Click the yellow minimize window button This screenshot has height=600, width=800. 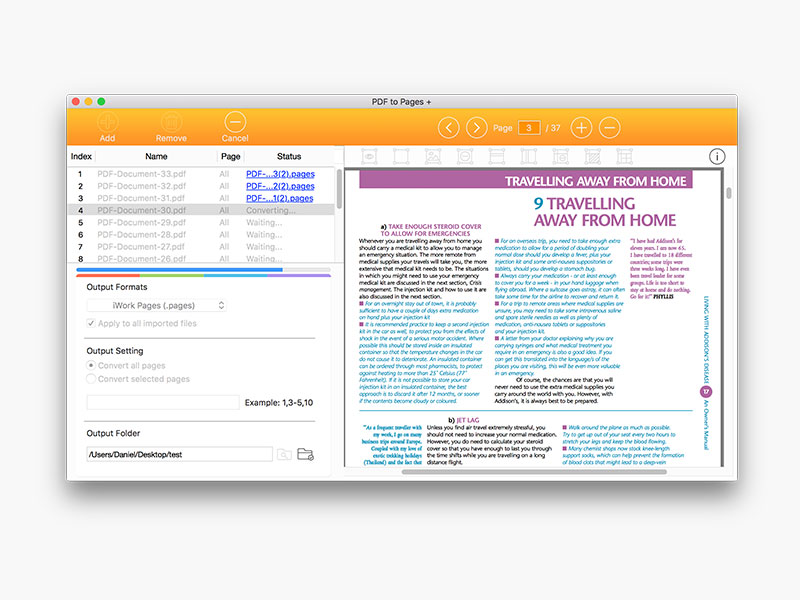(89, 102)
